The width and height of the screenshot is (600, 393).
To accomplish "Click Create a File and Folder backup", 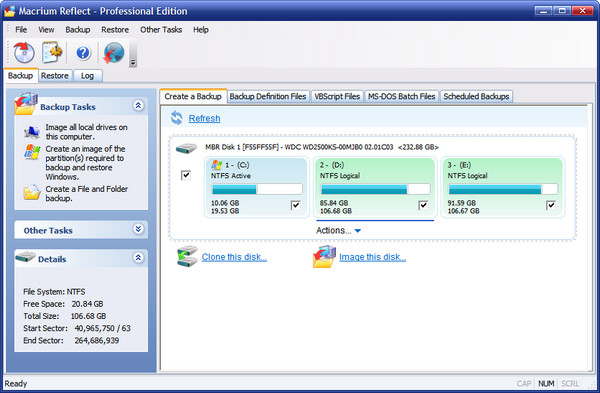I will pyautogui.click(x=87, y=193).
